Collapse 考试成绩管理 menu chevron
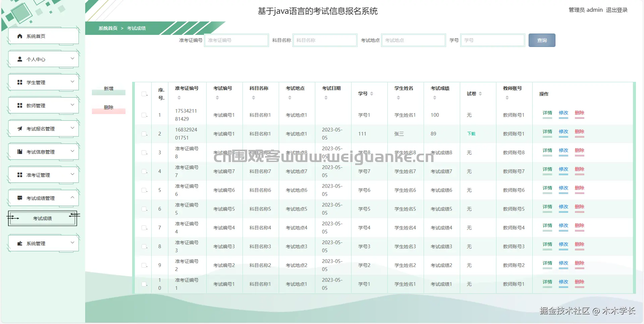The width and height of the screenshot is (644, 324). click(72, 198)
